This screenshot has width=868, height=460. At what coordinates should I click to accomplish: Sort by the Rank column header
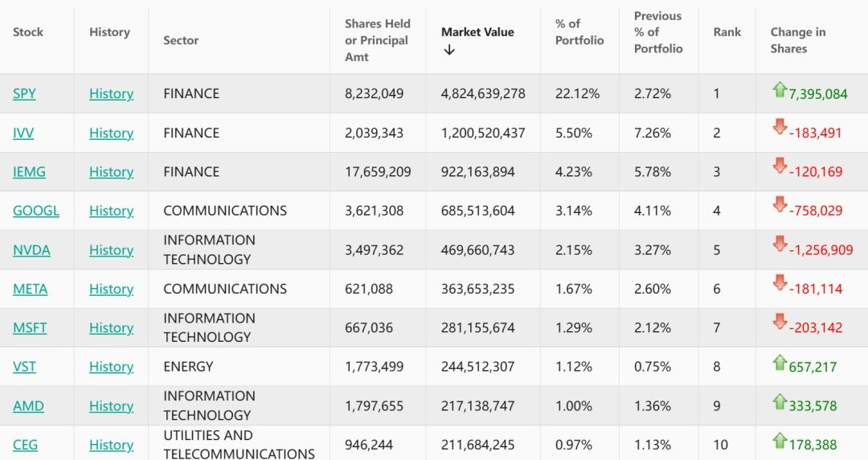pos(727,32)
